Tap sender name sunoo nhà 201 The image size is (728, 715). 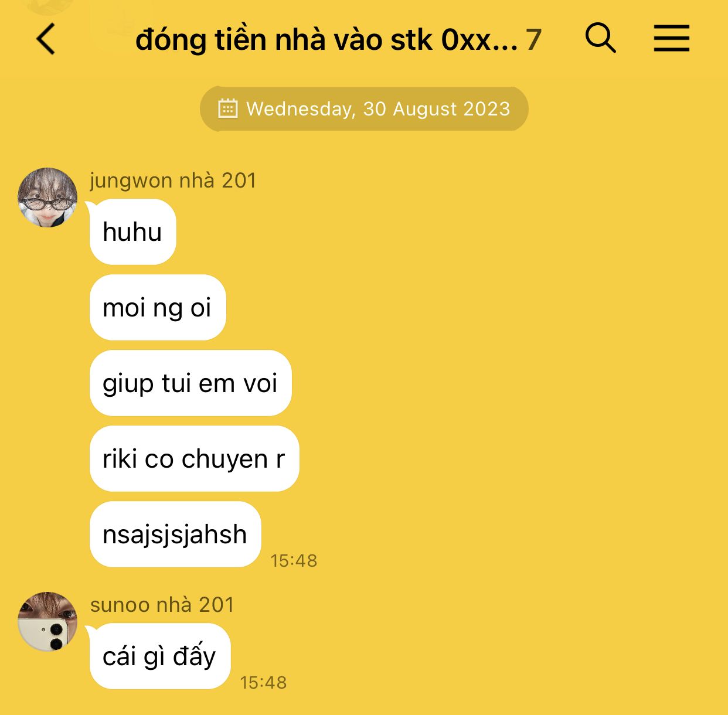coord(162,605)
